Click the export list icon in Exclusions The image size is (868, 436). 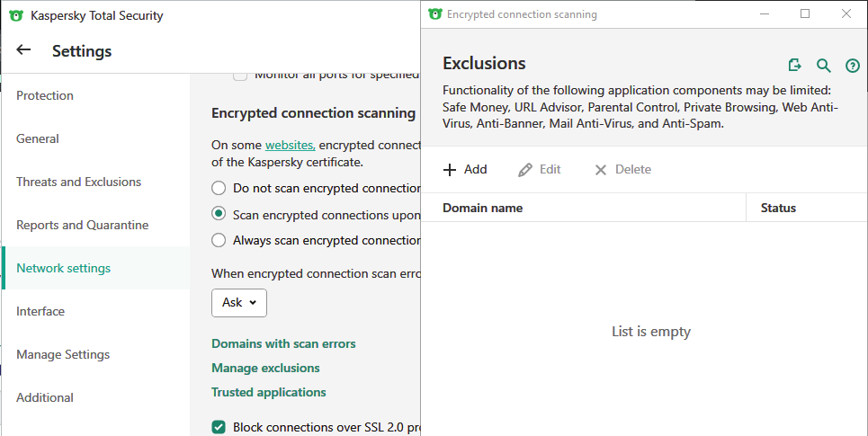pyautogui.click(x=794, y=65)
